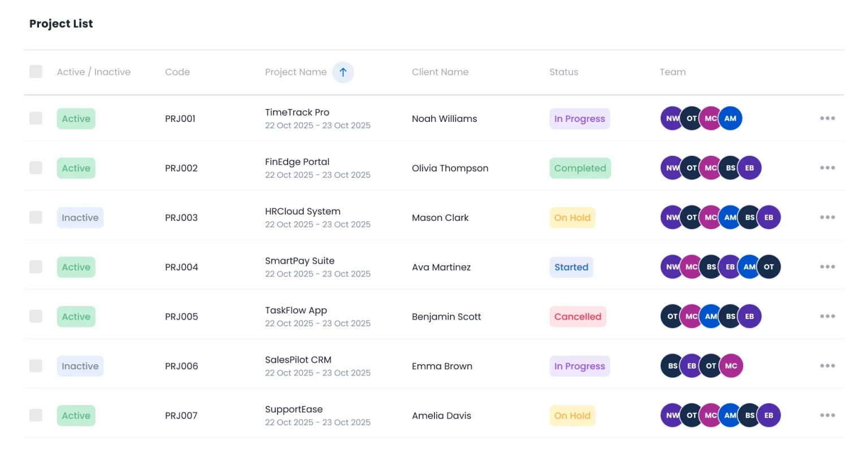The image size is (868, 450).
Task: Open the FinEdge Portal project name
Action: pyautogui.click(x=297, y=162)
